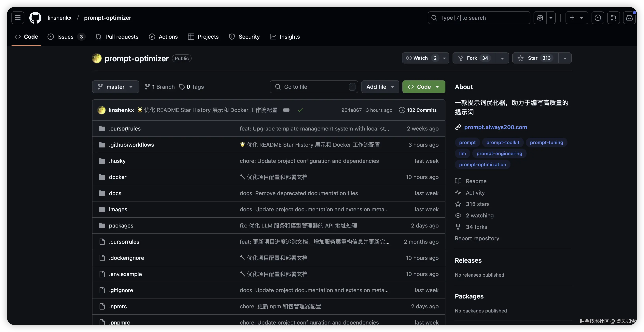Open notifications inbox icon
The height and width of the screenshot is (332, 644).
point(629,18)
